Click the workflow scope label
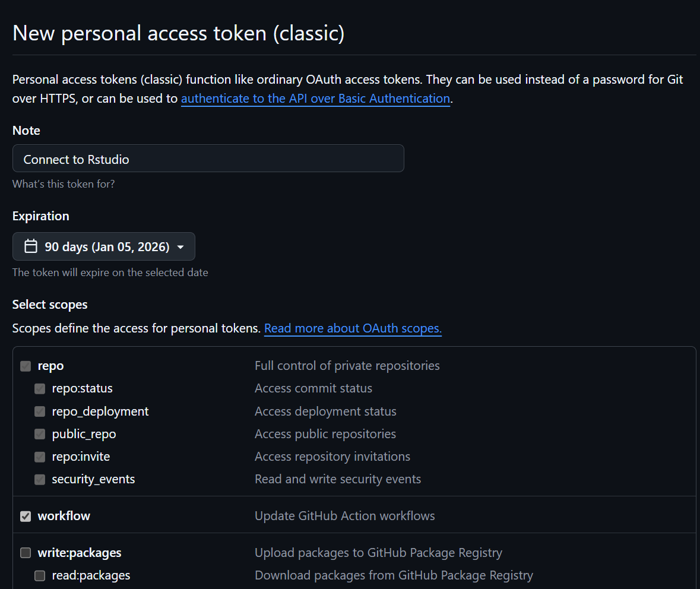Viewport: 700px width, 589px height. [64, 516]
